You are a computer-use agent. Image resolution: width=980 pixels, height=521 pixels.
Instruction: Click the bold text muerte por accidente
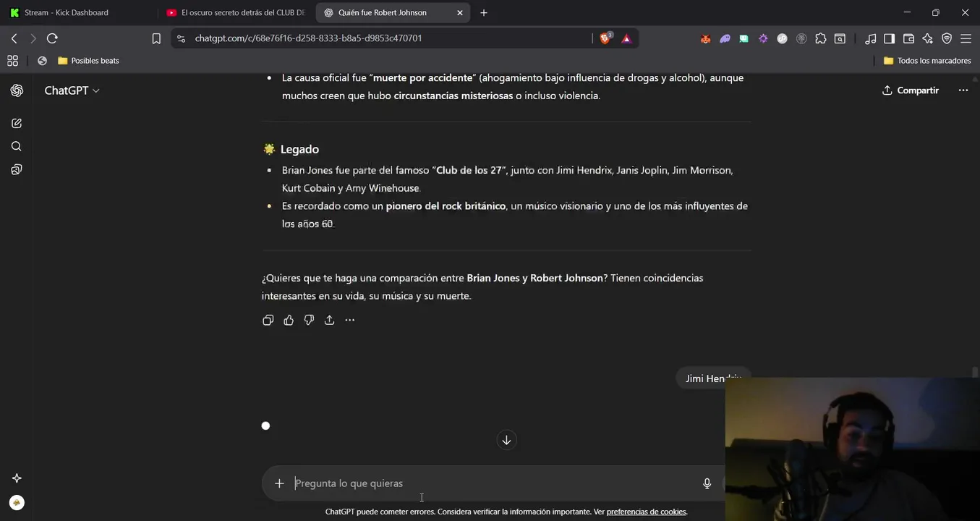click(x=422, y=78)
